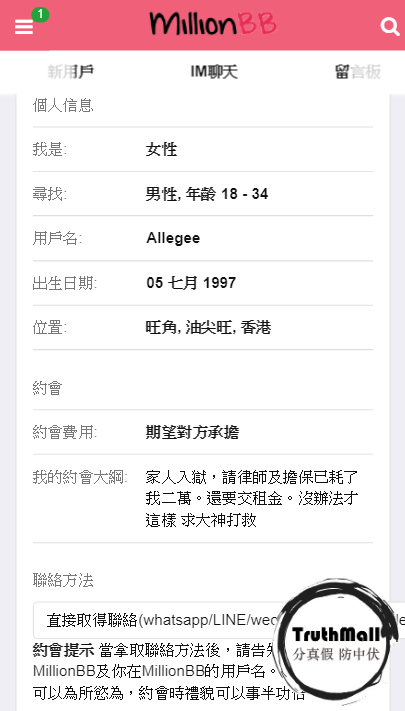Click the birth date 05 七月 1997
The image size is (405, 711).
pos(191,283)
